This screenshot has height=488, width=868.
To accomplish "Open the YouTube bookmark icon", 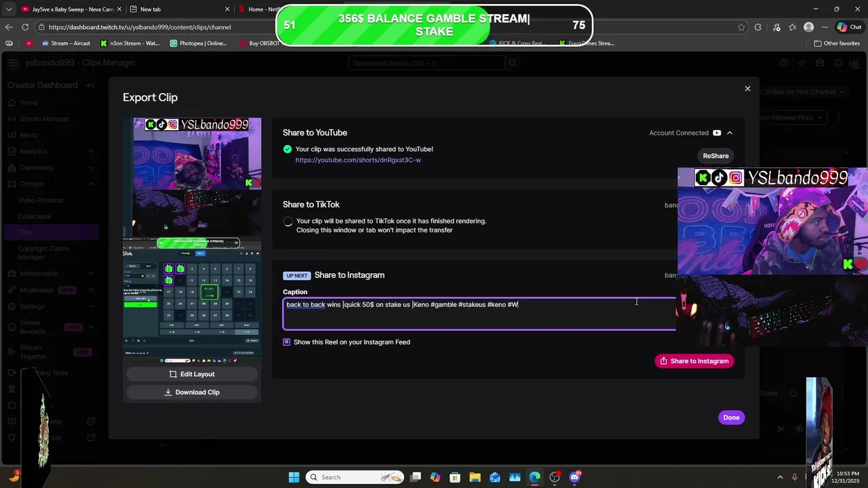I will pyautogui.click(x=29, y=43).
